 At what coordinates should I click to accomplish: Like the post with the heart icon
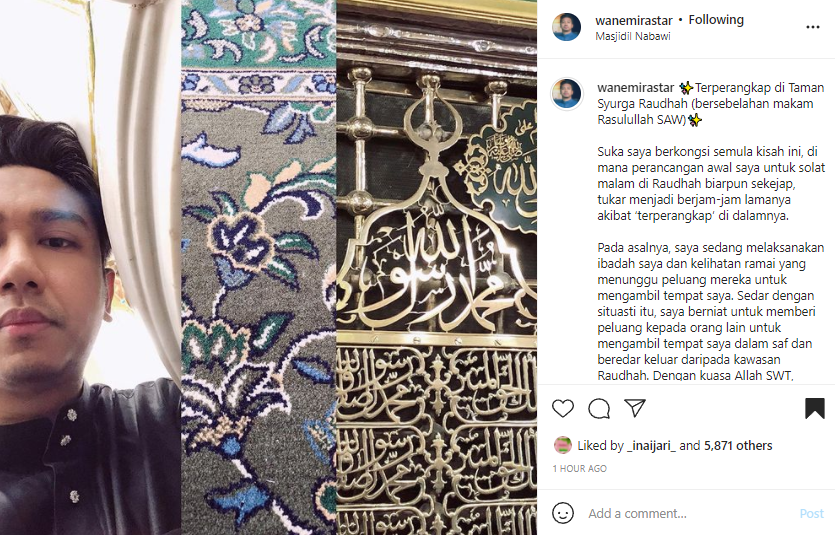[x=563, y=408]
